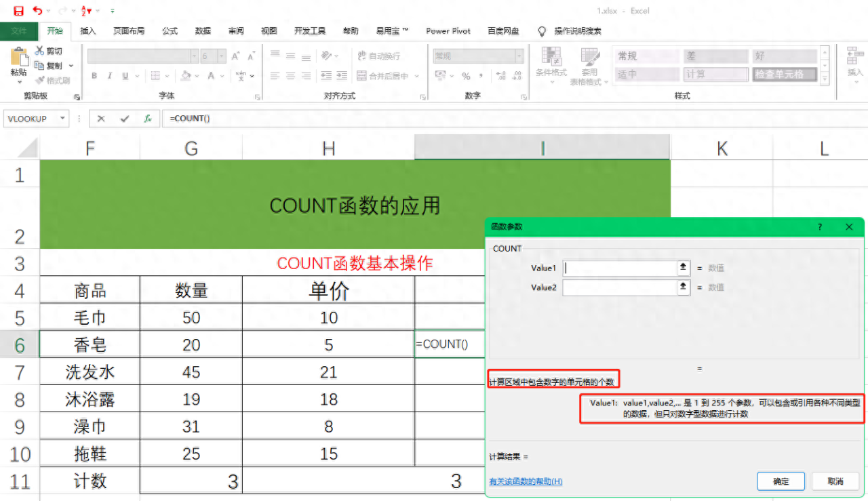Click the text Orientation icon

(327, 56)
